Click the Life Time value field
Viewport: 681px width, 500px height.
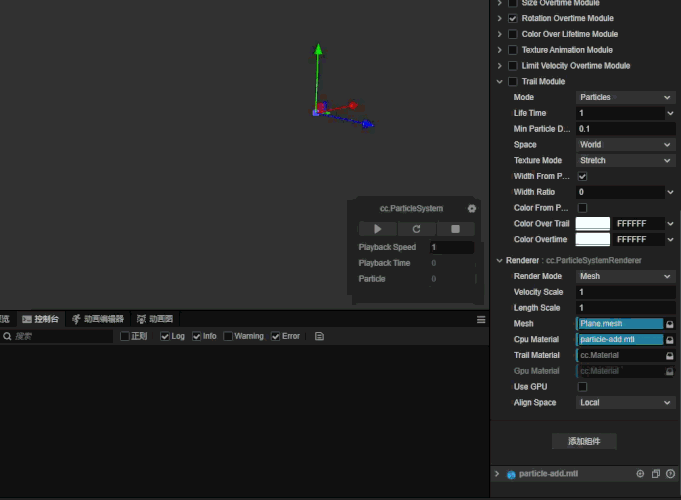(620, 113)
